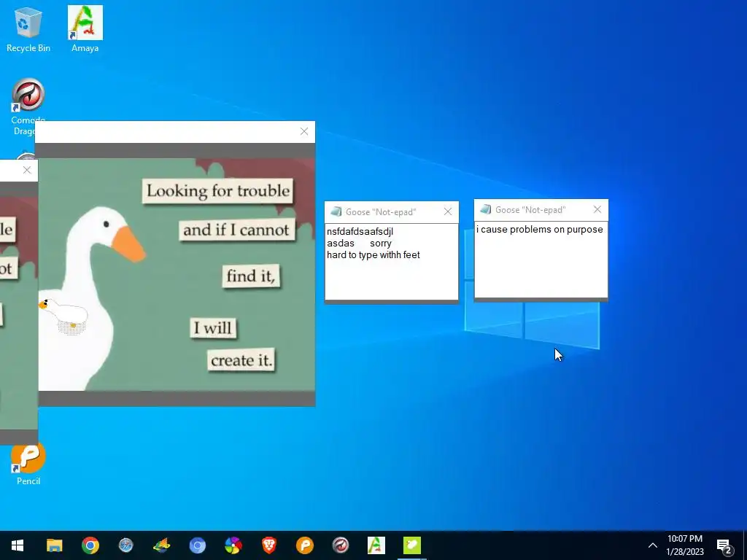Viewport: 747px width, 560px height.
Task: Click the 'Looking for trouble' meme image
Action: click(177, 274)
